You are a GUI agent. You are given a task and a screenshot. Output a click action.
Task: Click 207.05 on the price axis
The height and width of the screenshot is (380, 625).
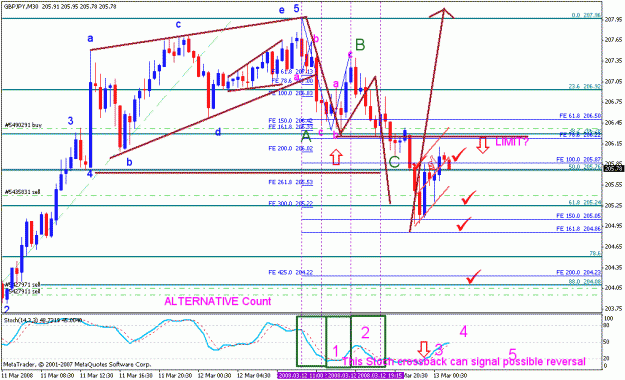[x=613, y=81]
